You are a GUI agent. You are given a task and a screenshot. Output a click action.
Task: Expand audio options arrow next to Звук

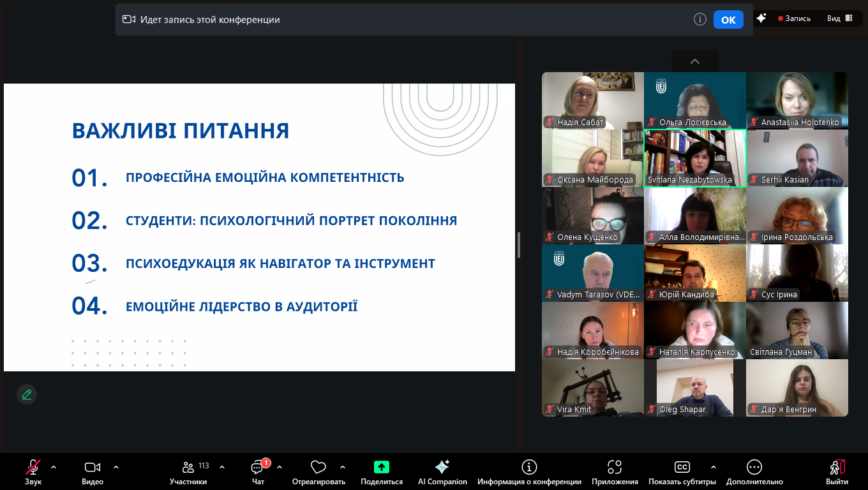point(54,467)
